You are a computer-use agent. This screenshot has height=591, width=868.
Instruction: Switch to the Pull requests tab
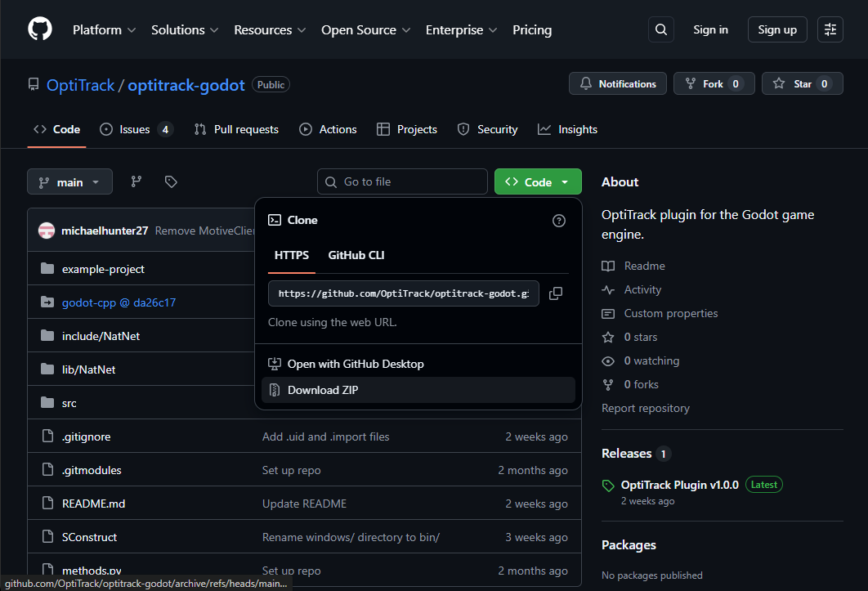[x=236, y=129]
